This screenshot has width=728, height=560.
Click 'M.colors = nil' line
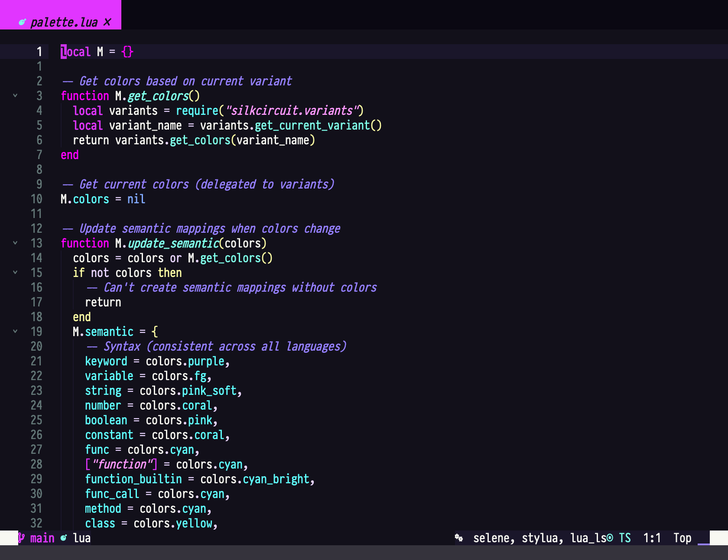(x=103, y=199)
